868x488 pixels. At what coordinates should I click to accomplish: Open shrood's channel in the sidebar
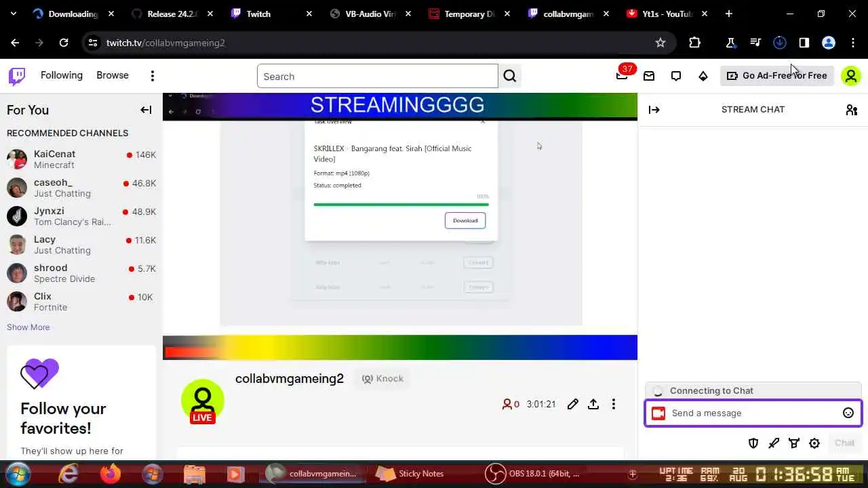81,273
